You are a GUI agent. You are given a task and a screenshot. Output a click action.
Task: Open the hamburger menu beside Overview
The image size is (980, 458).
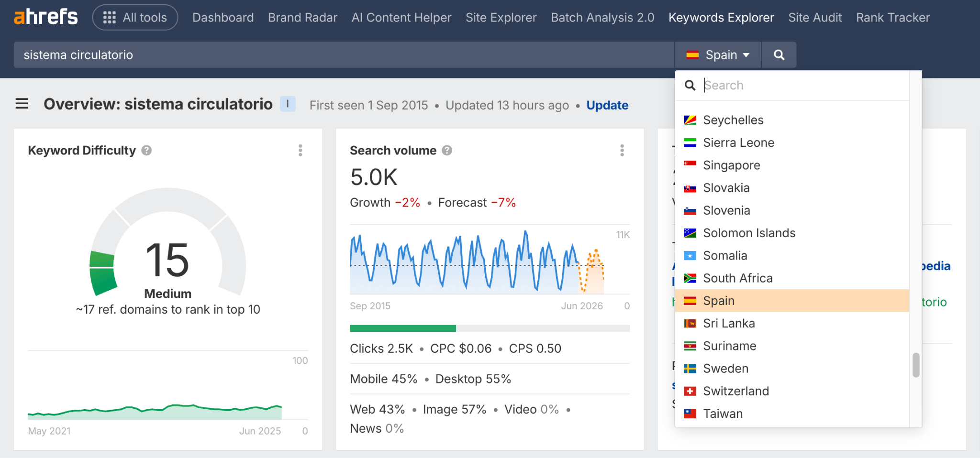coord(22,104)
